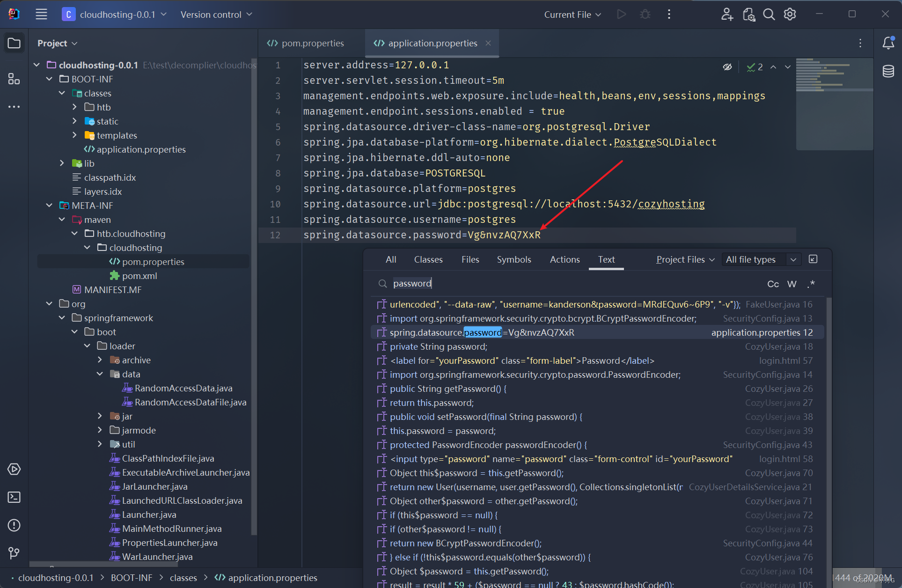
Task: Expand the lib folder in project tree
Action: [62, 163]
